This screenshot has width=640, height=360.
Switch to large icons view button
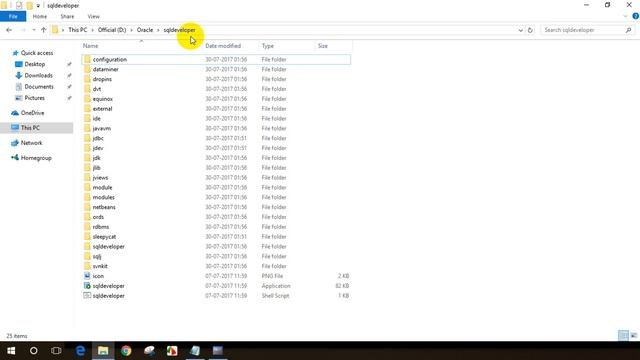(634, 336)
